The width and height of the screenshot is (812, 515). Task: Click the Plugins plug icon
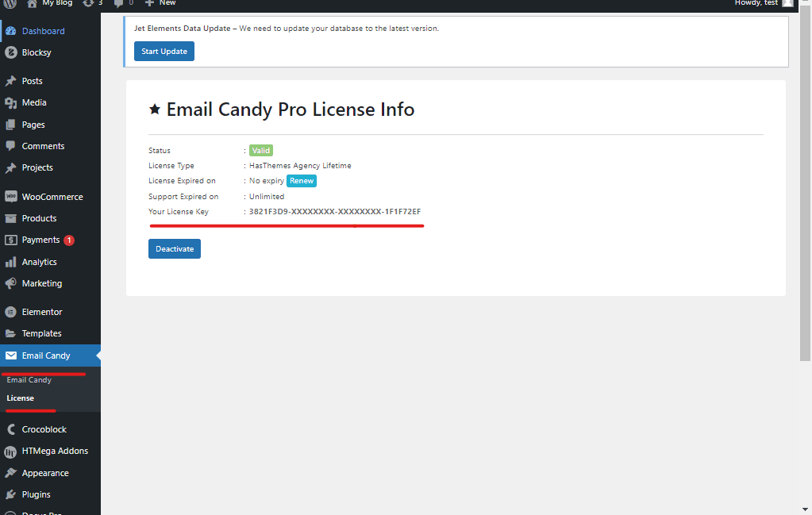pos(10,495)
